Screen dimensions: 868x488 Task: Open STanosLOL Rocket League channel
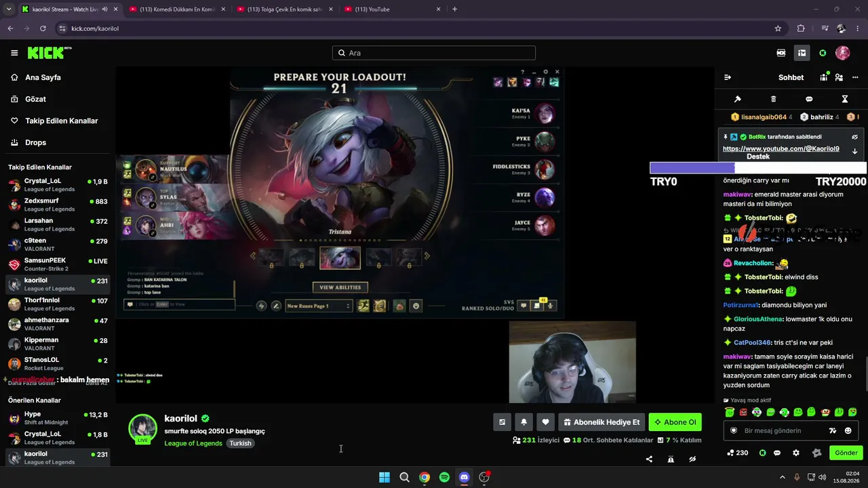[58, 363]
